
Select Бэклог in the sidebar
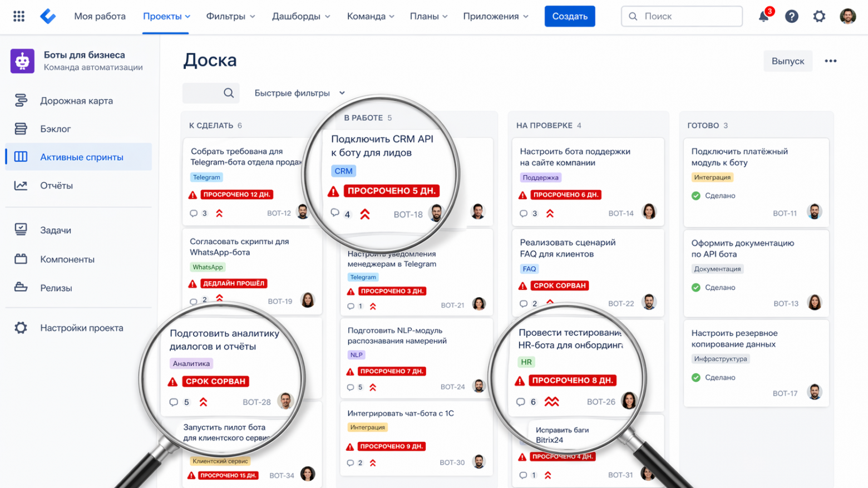(x=55, y=129)
